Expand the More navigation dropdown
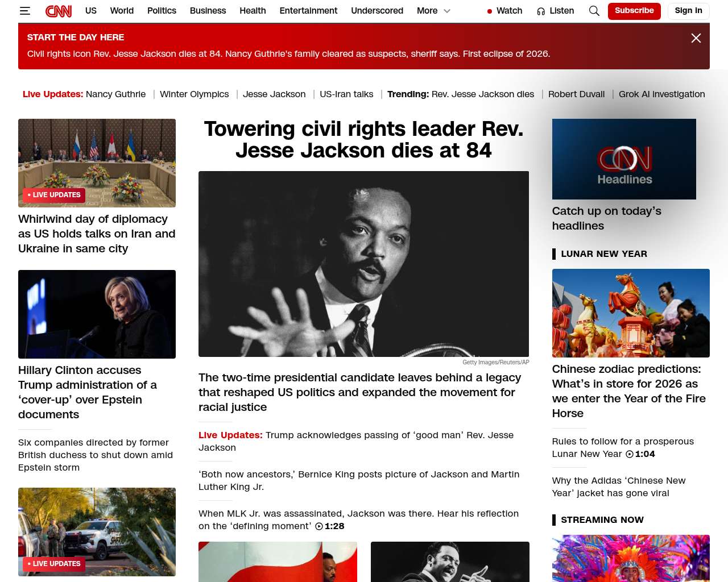 pyautogui.click(x=433, y=11)
